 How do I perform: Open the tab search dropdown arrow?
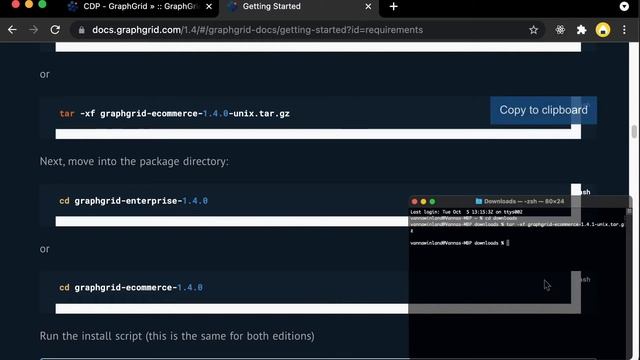tap(624, 7)
